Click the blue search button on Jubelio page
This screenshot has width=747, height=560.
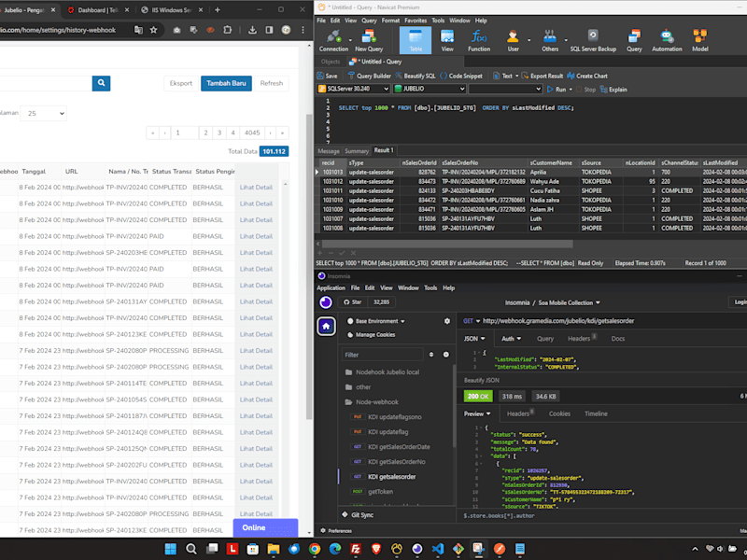101,83
